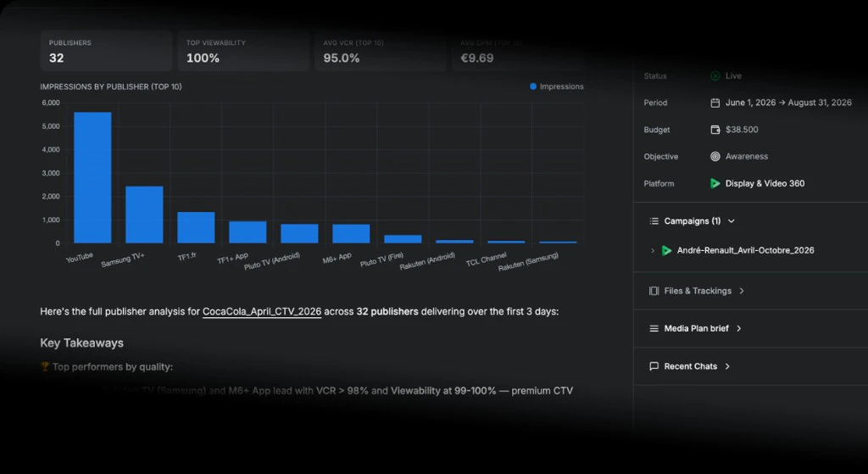Click the Display & Video 360 platform text

tap(765, 183)
